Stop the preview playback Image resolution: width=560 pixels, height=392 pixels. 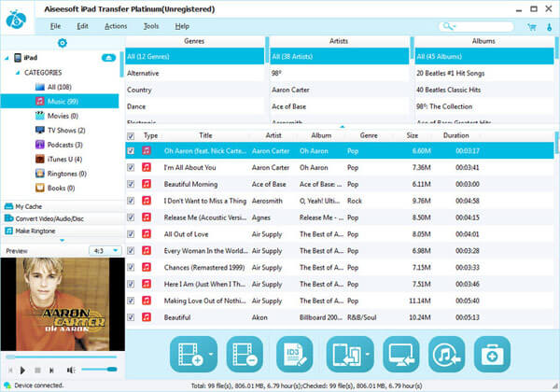click(x=37, y=371)
